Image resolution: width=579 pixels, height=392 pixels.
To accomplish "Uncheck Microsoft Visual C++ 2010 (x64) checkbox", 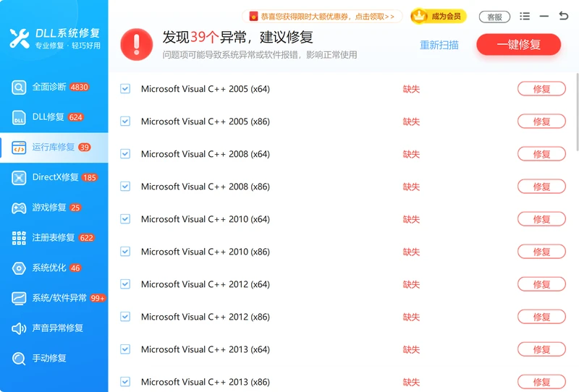I will (x=125, y=219).
